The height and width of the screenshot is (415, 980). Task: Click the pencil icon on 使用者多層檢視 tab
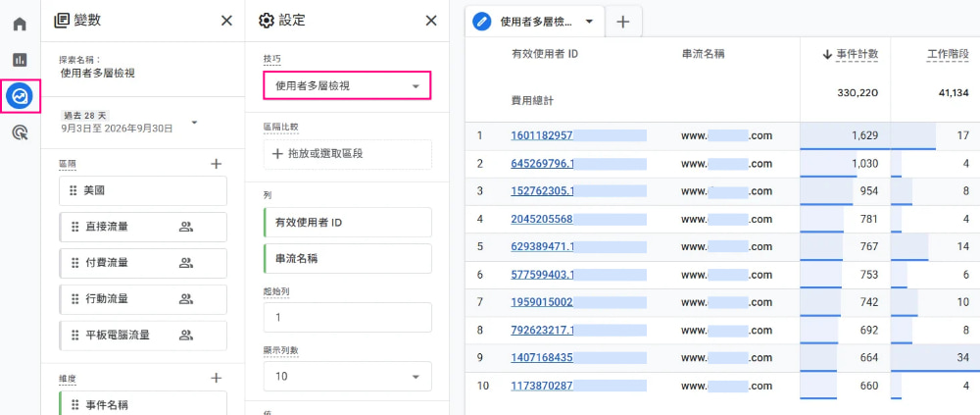481,22
